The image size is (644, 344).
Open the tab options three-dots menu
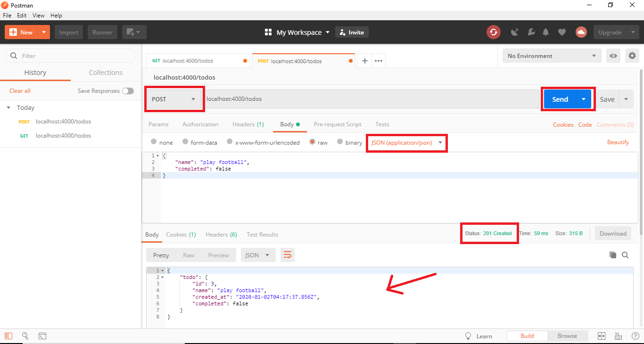click(379, 61)
